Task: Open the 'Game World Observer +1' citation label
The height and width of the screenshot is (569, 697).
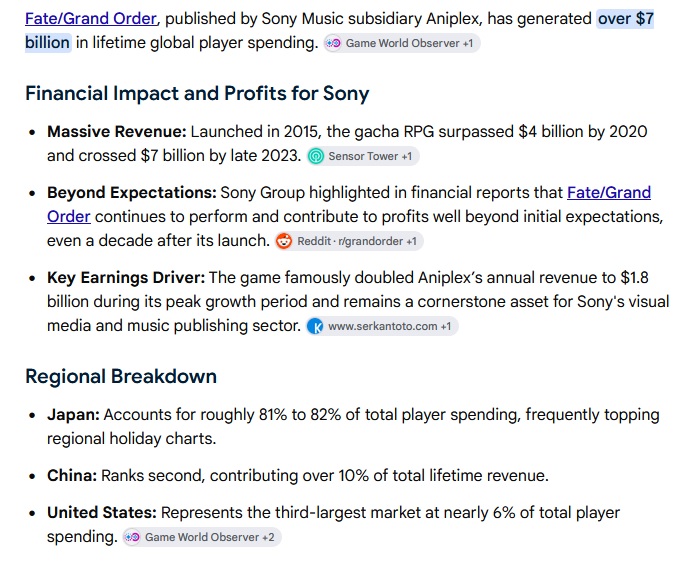Action: [402, 43]
